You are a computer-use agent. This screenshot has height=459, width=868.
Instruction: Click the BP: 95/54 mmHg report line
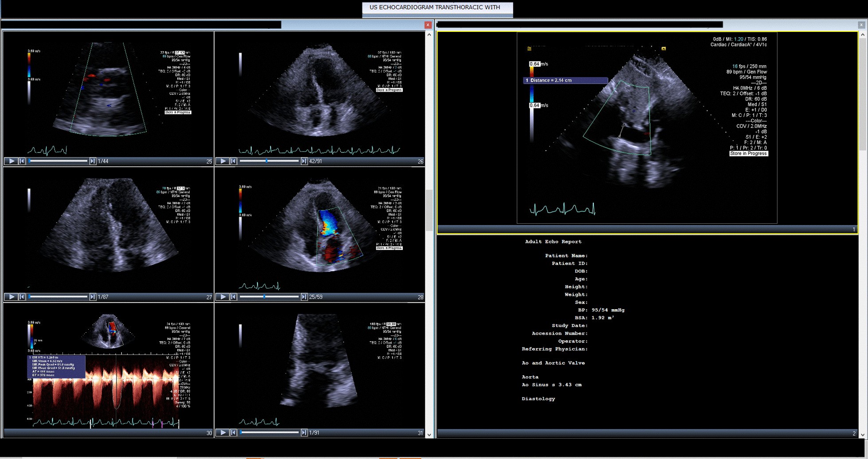tap(601, 310)
